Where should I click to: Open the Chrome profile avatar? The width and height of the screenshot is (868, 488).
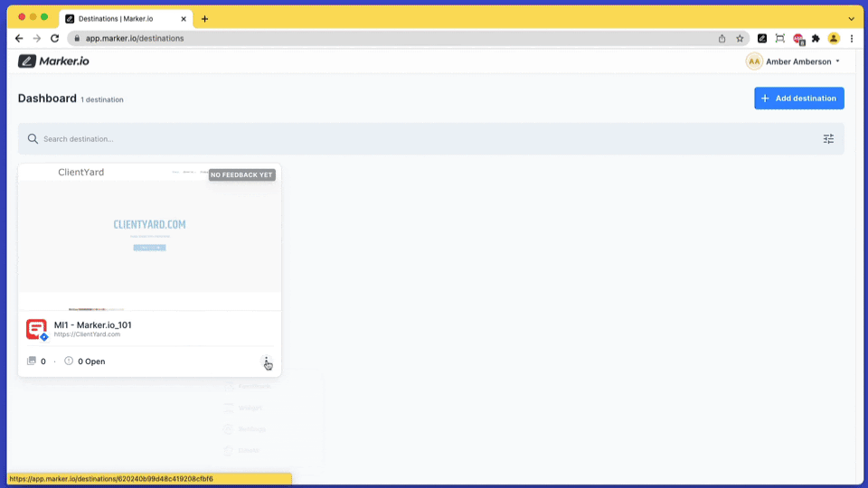click(834, 38)
